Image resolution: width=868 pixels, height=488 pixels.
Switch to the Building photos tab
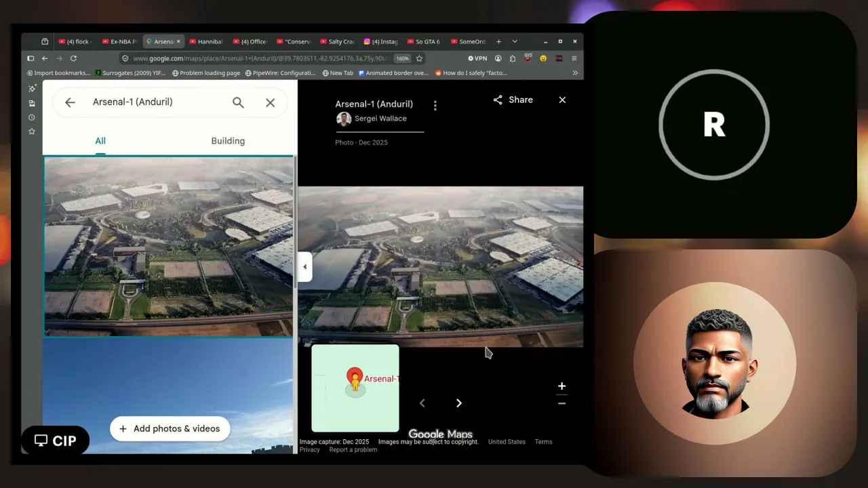click(x=228, y=141)
